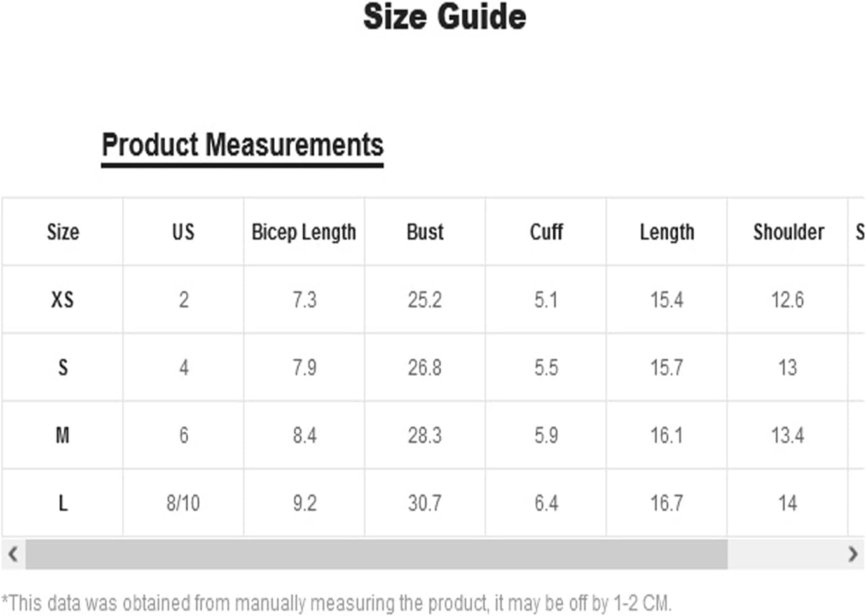Select the M size row label
The width and height of the screenshot is (866, 616).
[x=62, y=435]
